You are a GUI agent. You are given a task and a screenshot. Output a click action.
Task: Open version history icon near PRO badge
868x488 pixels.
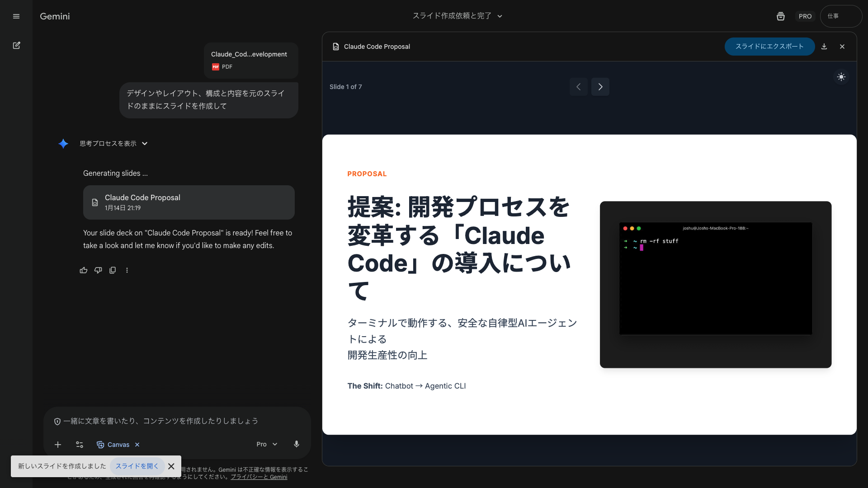(x=780, y=16)
